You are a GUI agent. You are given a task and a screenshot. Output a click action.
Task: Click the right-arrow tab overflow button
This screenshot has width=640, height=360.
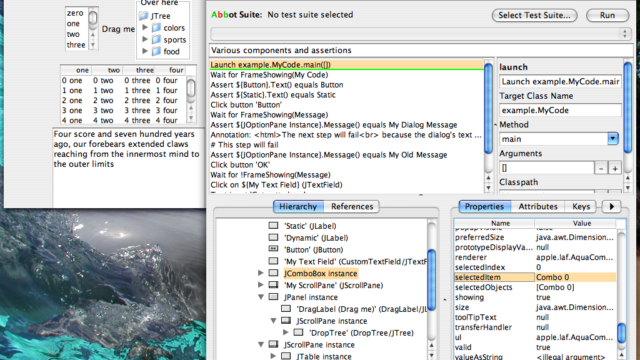611,207
